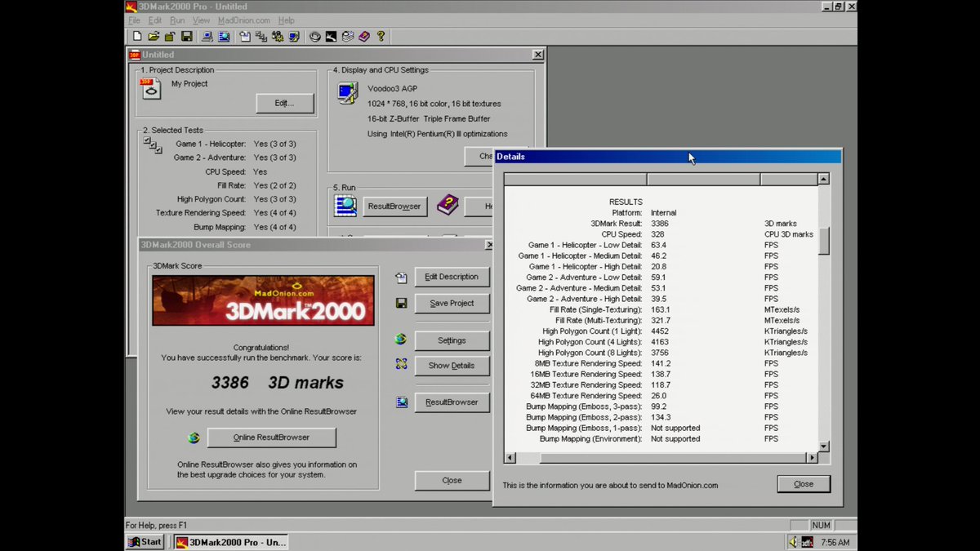Click the magnifier-over-screen toolbar icon
The height and width of the screenshot is (551, 980).
pos(224,37)
